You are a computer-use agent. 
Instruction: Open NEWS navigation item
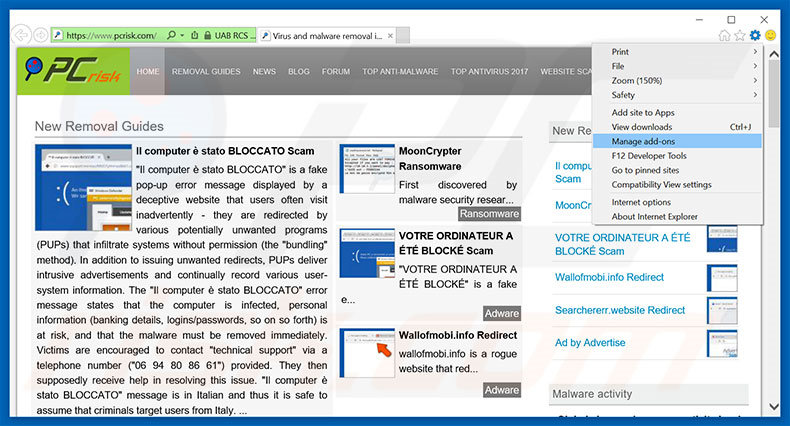(265, 72)
